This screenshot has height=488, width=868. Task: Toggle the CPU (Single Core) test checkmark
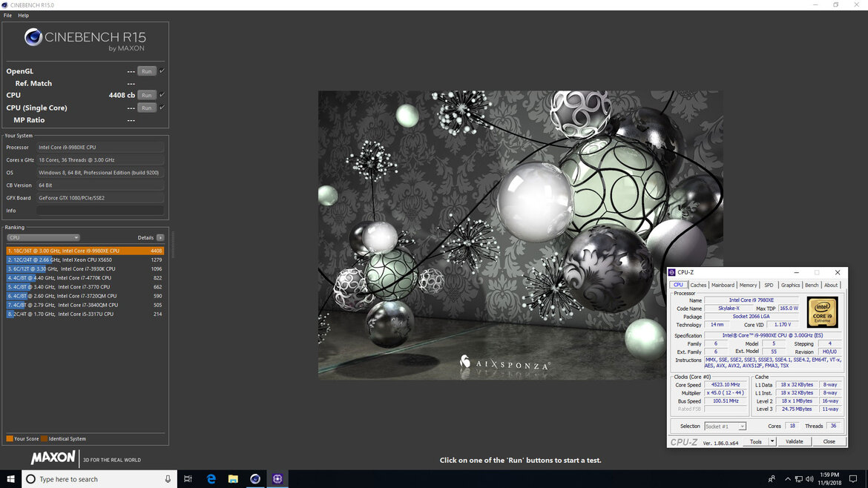162,108
